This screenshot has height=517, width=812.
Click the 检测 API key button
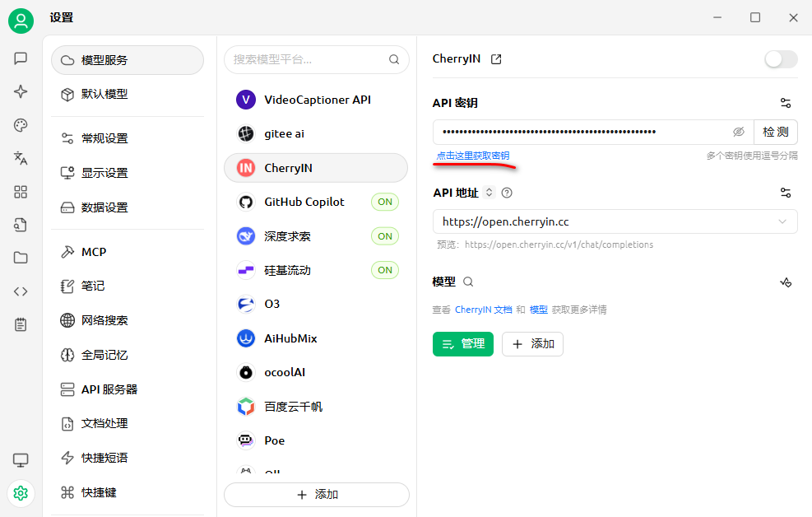[775, 132]
